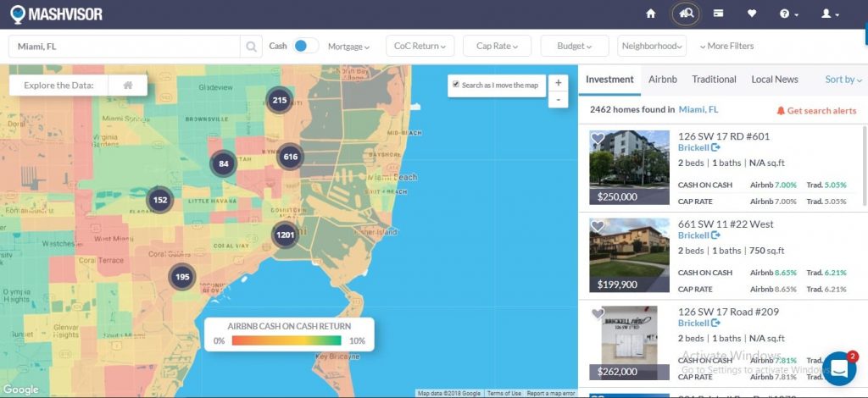Open the property search icon
This screenshot has height=398, width=868.
686,14
